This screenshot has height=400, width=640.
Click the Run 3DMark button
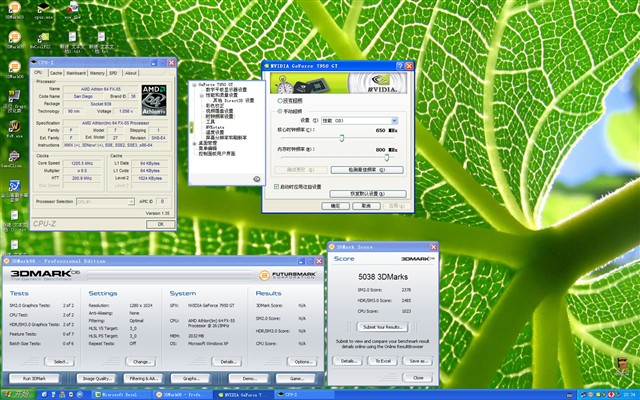[34, 378]
